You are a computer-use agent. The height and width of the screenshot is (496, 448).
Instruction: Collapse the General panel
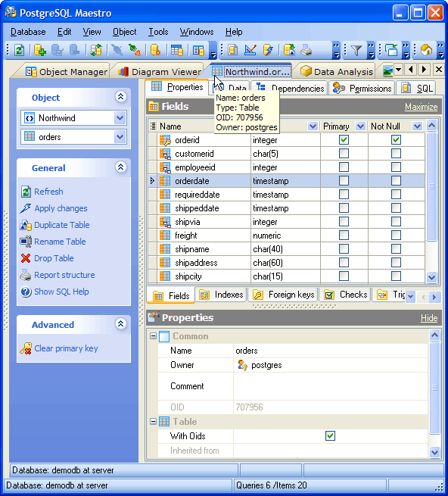click(121, 167)
